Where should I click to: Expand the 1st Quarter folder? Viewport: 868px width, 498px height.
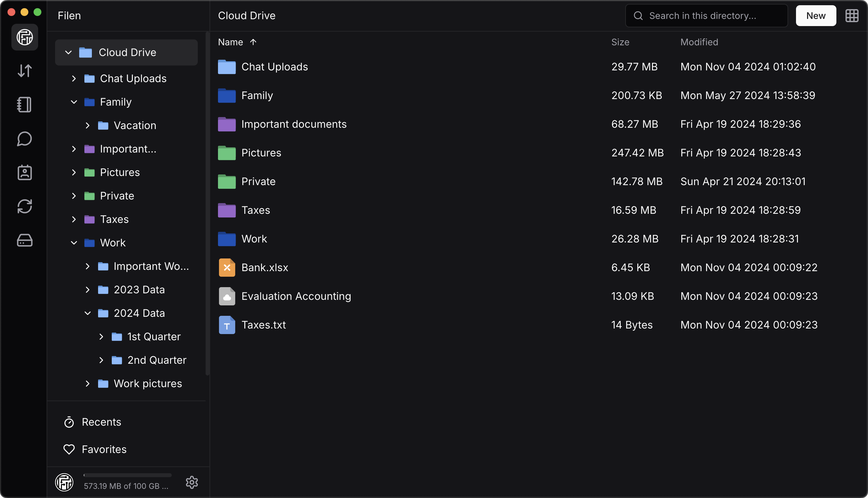point(101,337)
